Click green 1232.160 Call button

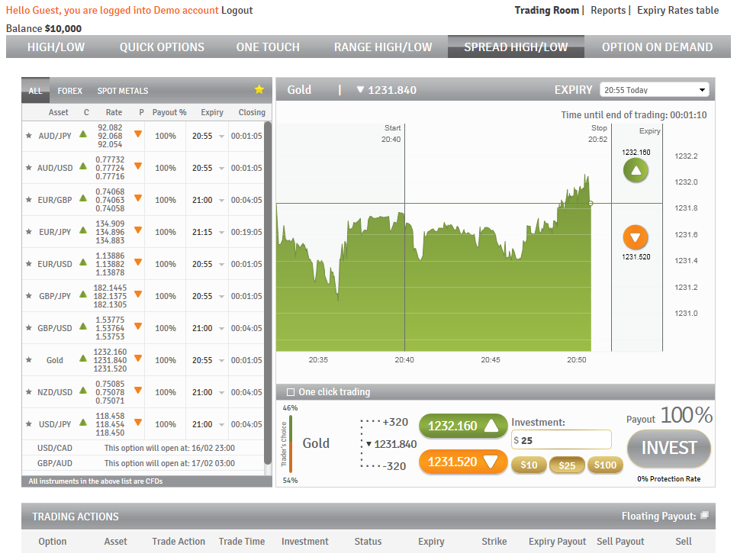tap(463, 426)
